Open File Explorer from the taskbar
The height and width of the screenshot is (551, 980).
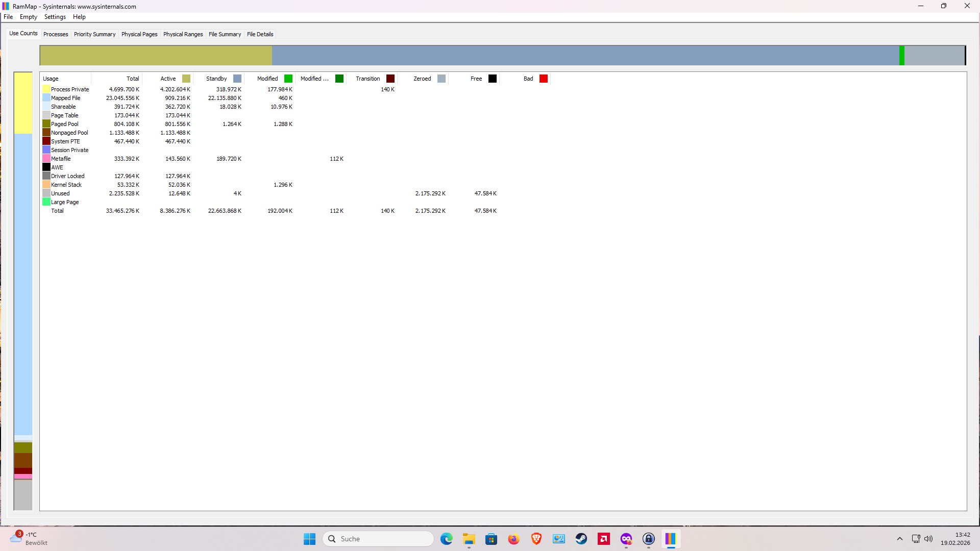[469, 539]
